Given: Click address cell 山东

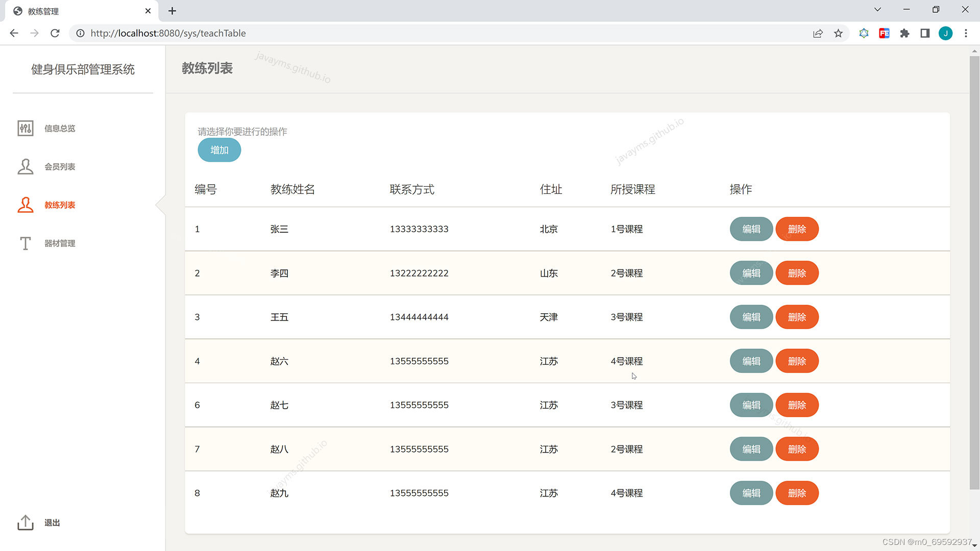Looking at the screenshot, I should tap(549, 273).
